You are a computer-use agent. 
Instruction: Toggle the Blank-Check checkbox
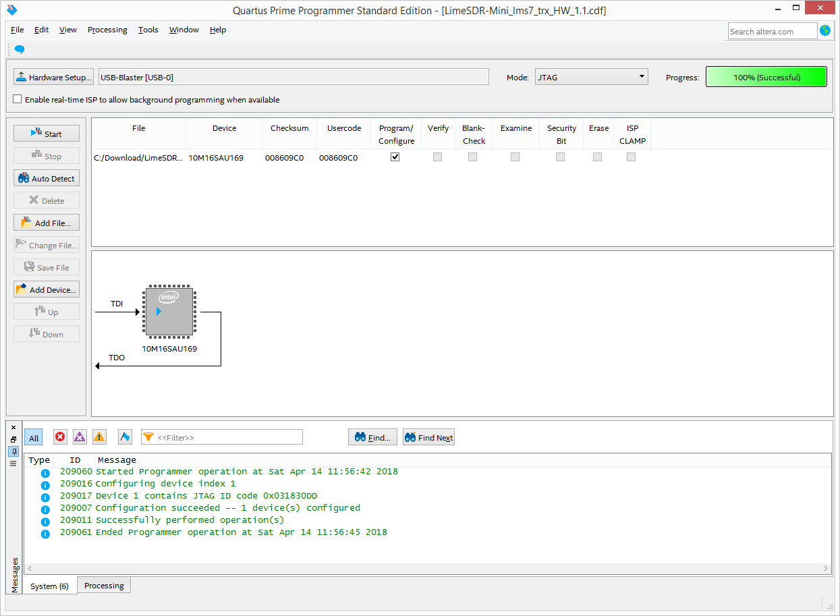point(473,157)
